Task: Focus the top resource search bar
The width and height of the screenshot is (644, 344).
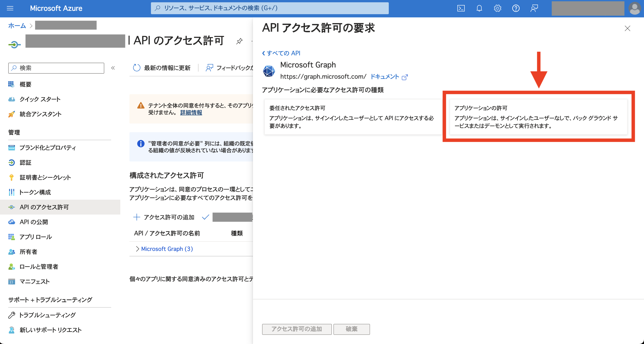Action: 269,8
